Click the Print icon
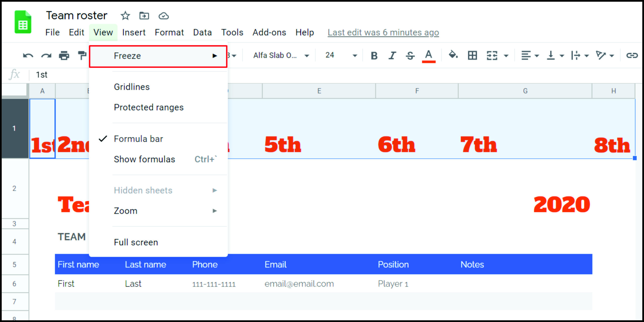The width and height of the screenshot is (644, 322). pos(64,56)
